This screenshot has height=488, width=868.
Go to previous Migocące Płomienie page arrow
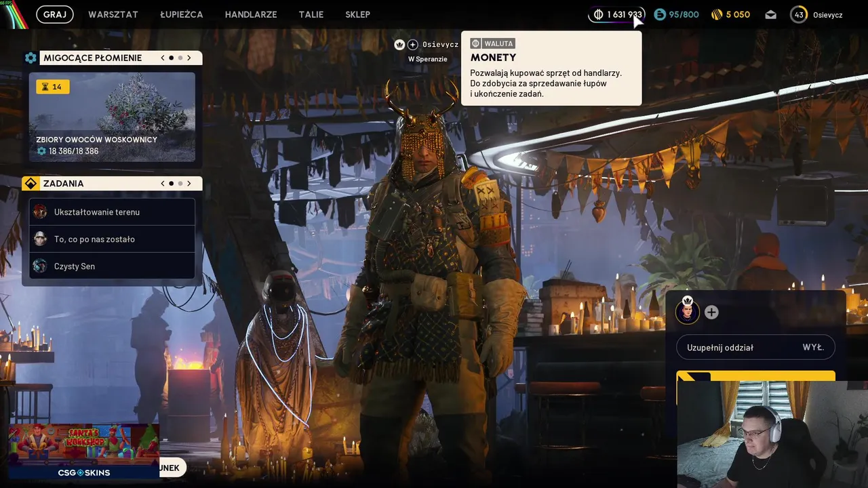click(x=163, y=58)
